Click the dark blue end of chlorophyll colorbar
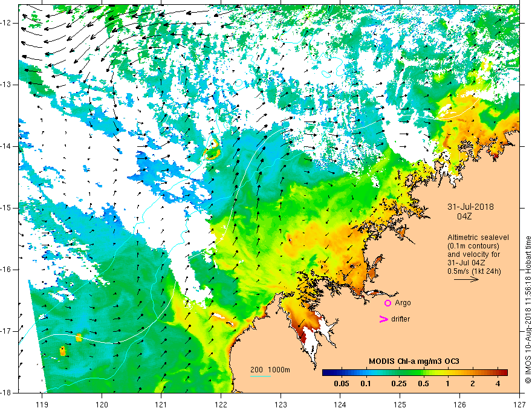 click(326, 373)
